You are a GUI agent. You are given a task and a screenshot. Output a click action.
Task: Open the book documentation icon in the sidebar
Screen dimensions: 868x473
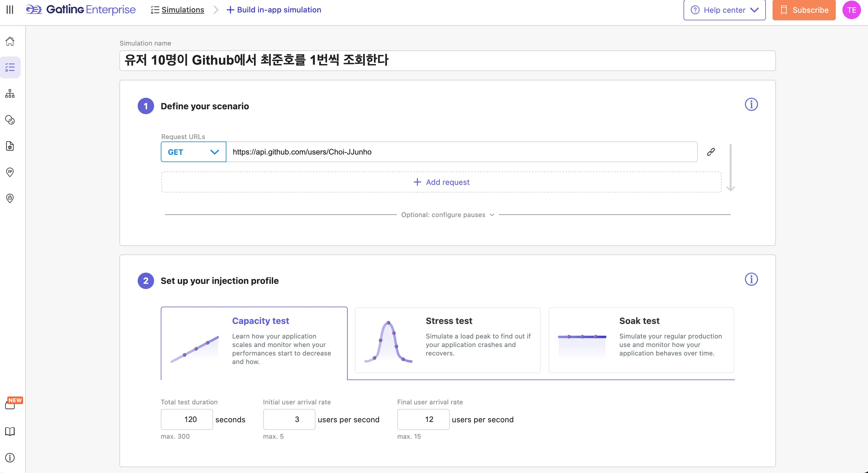(10, 431)
